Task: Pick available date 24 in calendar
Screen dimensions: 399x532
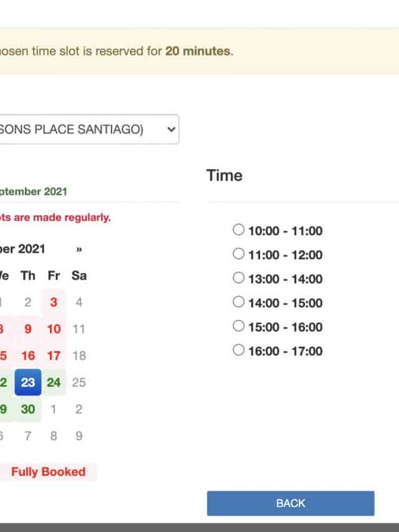Action: pos(54,382)
